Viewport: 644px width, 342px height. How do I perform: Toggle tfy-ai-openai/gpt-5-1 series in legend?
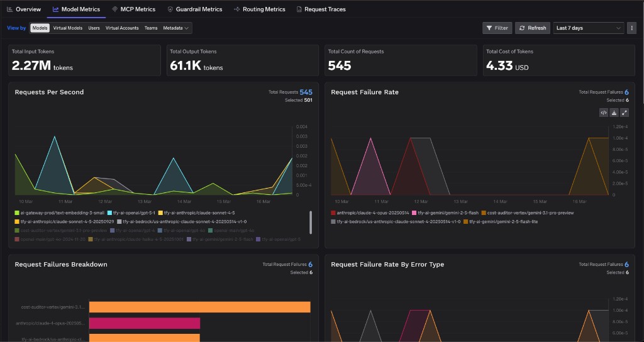pyautogui.click(x=131, y=212)
